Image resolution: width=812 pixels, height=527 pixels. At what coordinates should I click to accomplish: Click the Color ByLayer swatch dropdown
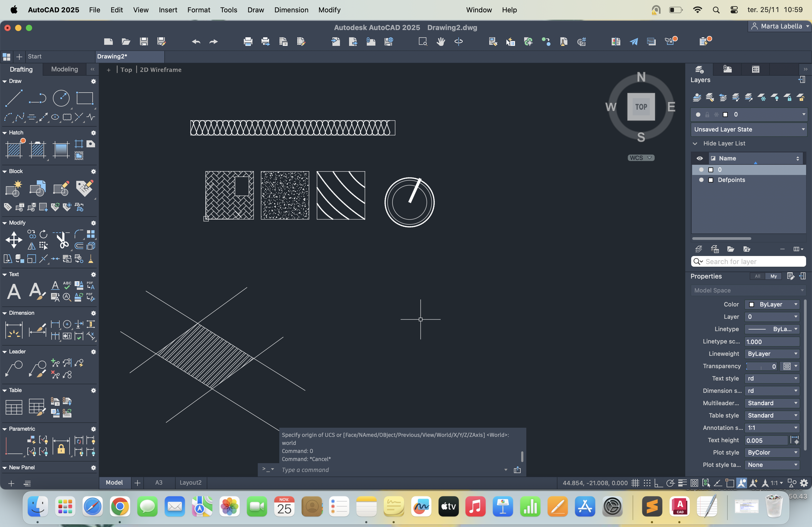772,304
